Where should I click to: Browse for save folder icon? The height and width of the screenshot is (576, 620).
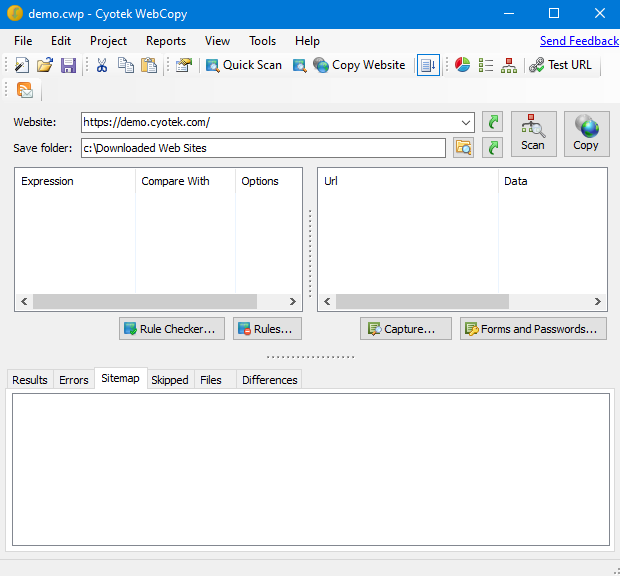(463, 148)
